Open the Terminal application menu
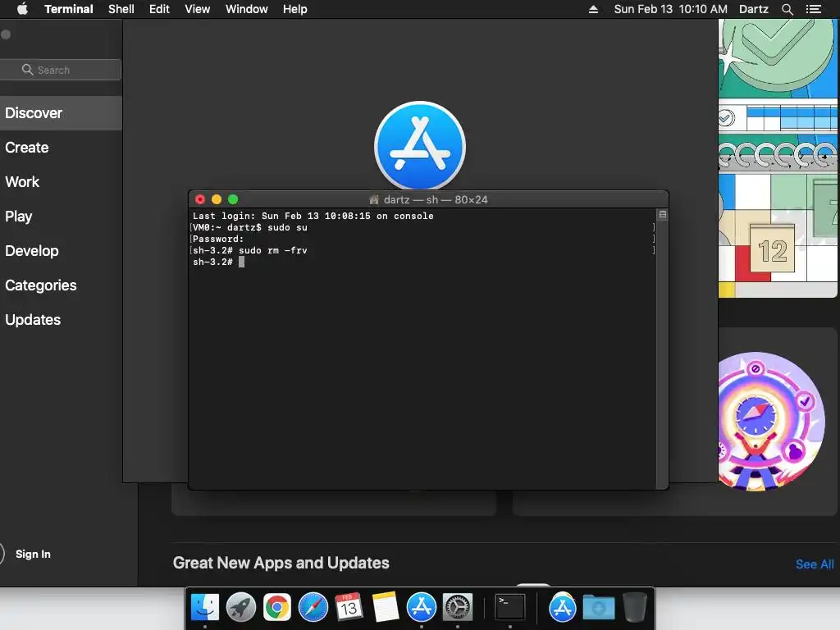Image resolution: width=840 pixels, height=630 pixels. [69, 9]
